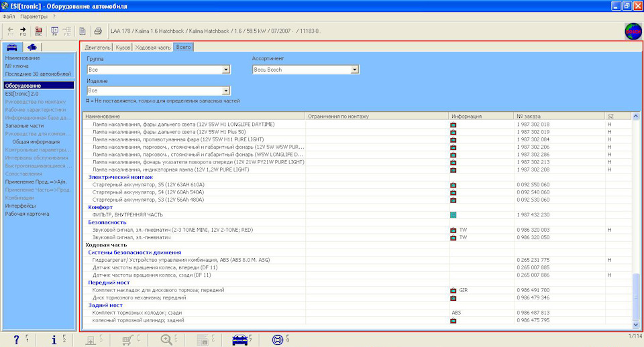Switch to the Кузов tab
Image resolution: width=644 pixels, height=347 pixels.
point(123,48)
